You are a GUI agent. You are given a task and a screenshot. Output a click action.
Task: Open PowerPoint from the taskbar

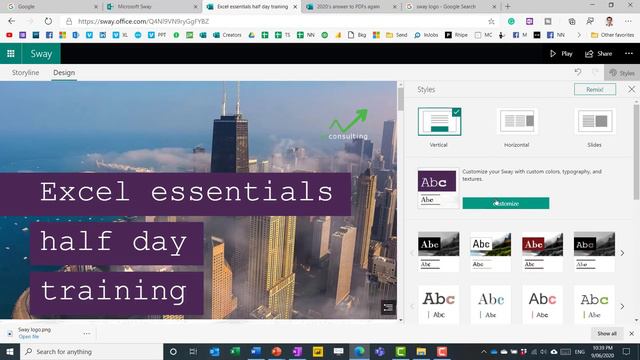coord(276,351)
